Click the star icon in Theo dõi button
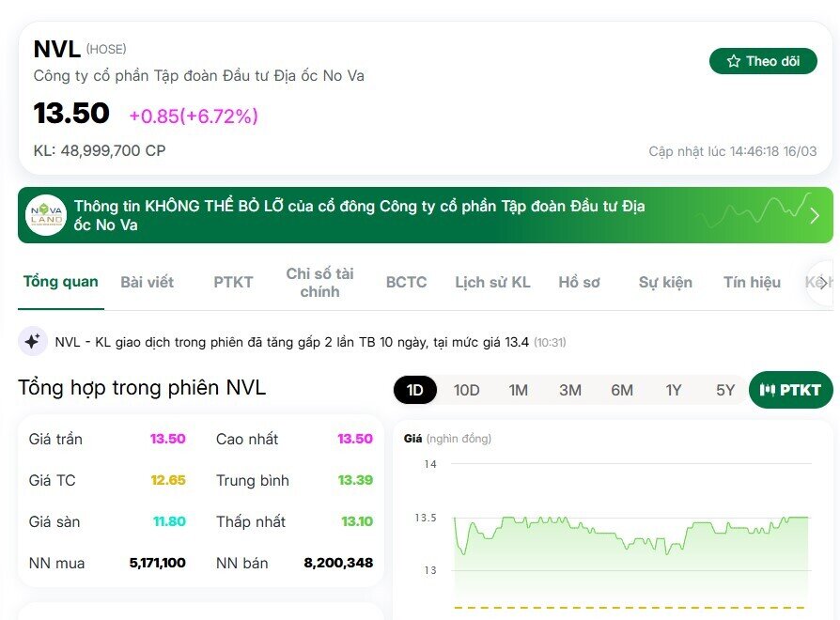The width and height of the screenshot is (840, 620). pyautogui.click(x=734, y=60)
